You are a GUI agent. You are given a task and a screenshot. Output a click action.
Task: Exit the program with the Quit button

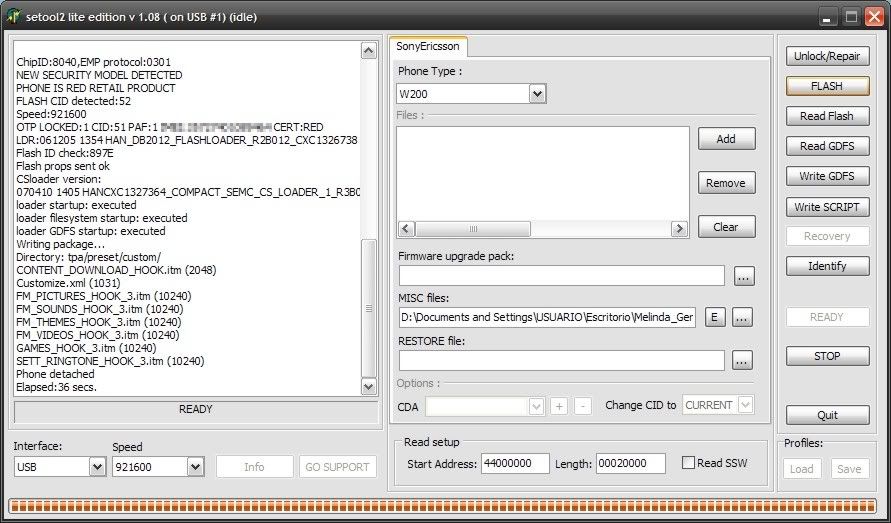827,415
